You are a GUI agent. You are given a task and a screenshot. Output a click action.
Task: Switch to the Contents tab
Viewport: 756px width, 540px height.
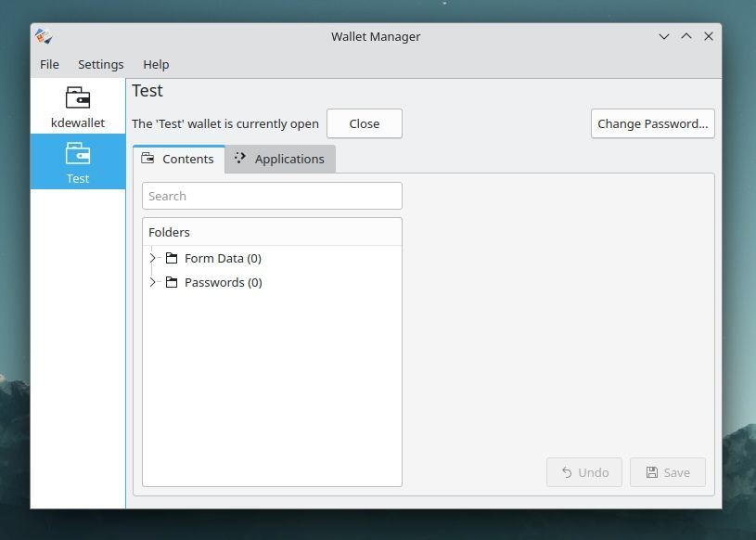pyautogui.click(x=178, y=159)
